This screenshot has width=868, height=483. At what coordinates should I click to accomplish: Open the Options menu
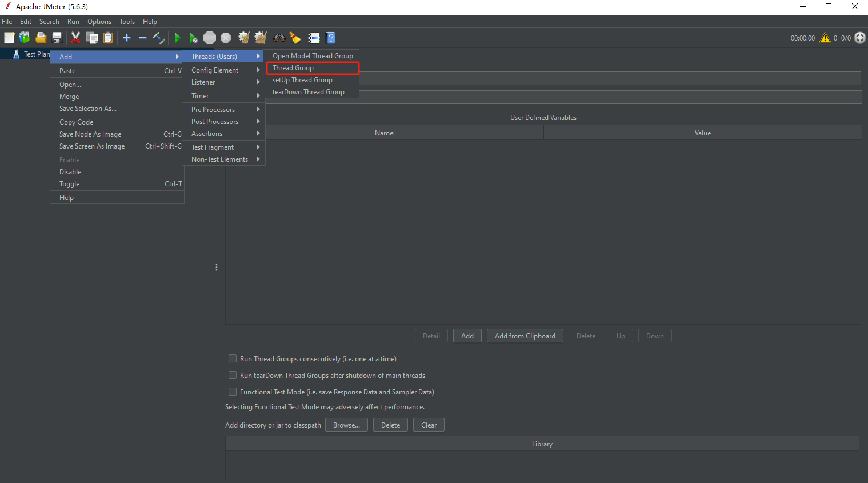point(99,22)
